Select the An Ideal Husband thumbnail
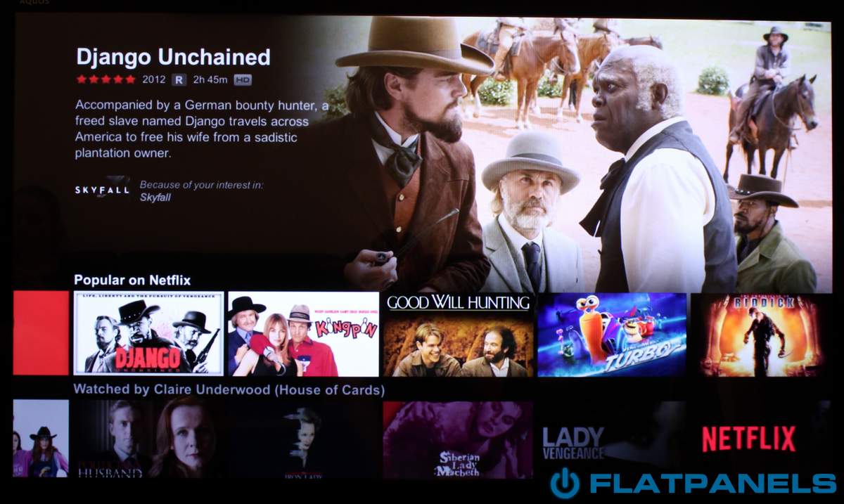The height and width of the screenshot is (504, 844). click(x=148, y=439)
